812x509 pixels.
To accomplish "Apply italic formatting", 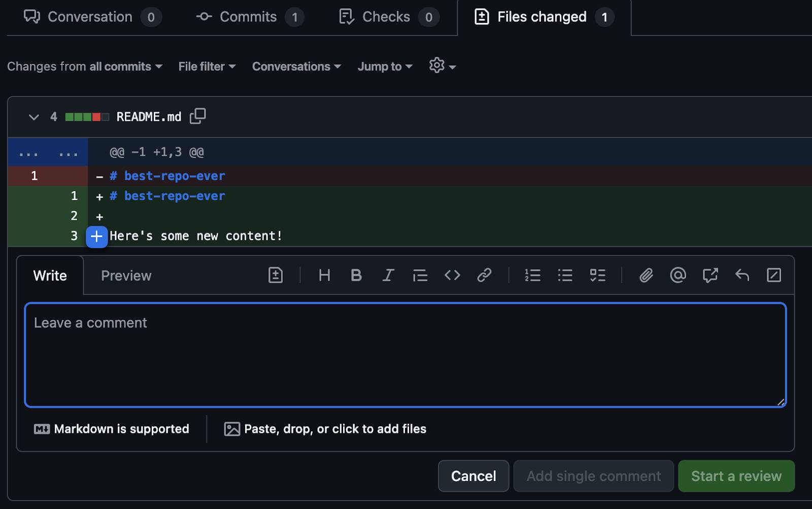I will [x=388, y=275].
